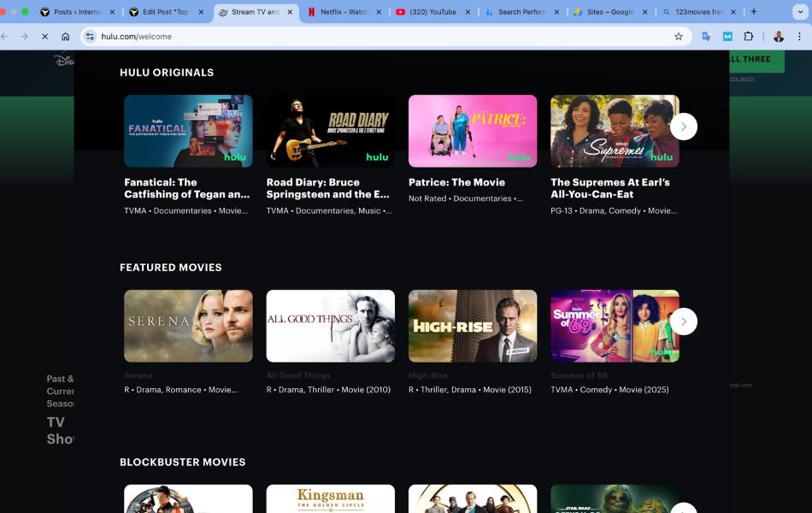Click the FEATURED MOVIES heading
Viewport: 812px width, 513px height.
[171, 268]
